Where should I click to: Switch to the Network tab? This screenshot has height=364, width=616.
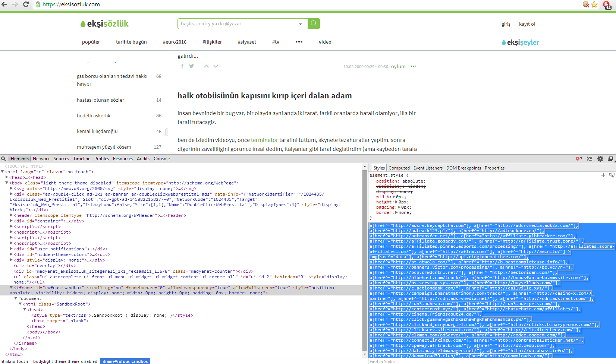click(41, 159)
